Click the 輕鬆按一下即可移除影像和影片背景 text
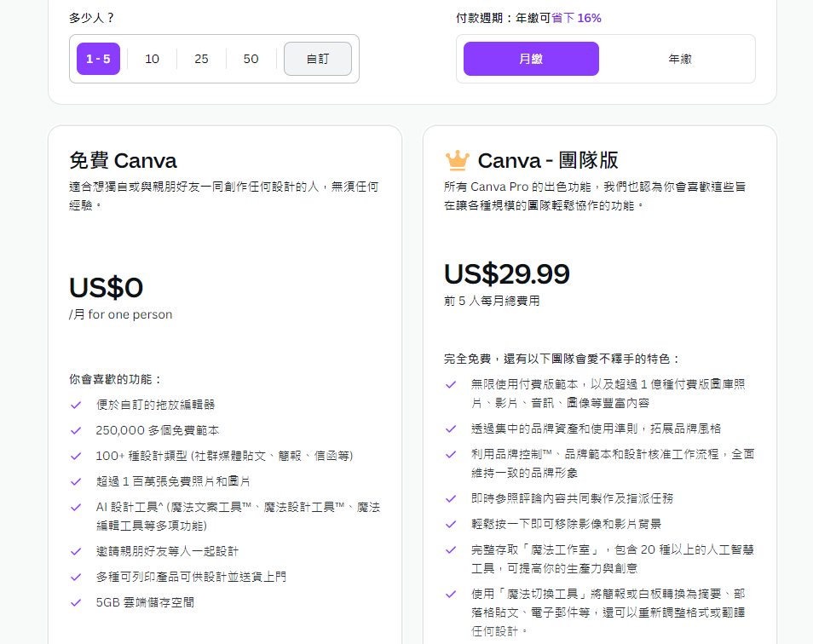This screenshot has height=644, width=813. 566,525
